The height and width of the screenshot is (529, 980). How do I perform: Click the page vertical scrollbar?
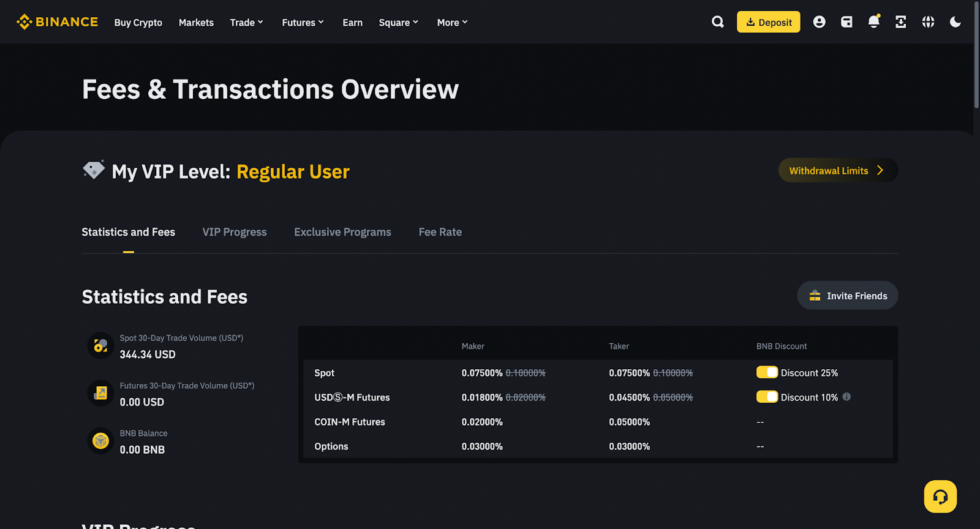[x=976, y=55]
